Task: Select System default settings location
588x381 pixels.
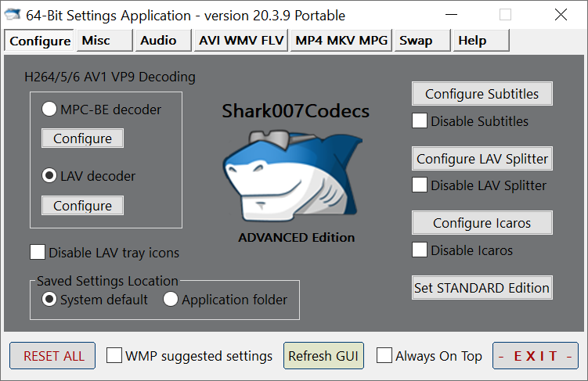Action: (x=49, y=300)
